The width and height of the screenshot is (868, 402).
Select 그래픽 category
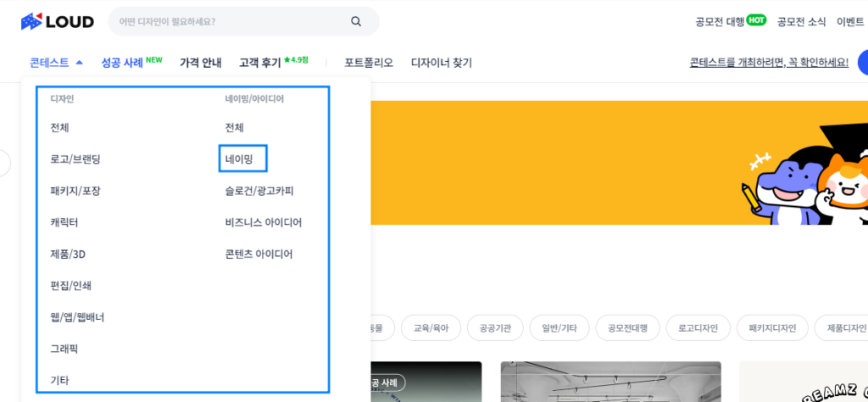(x=64, y=349)
